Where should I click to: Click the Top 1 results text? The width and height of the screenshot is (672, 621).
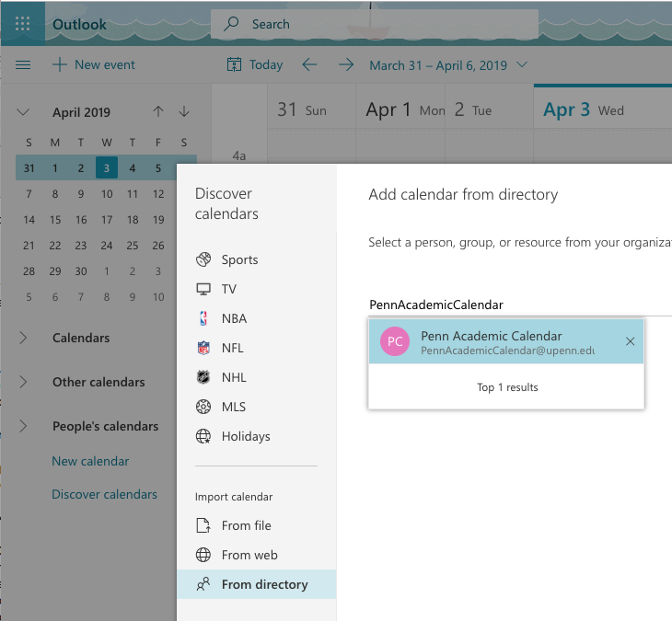(507, 387)
